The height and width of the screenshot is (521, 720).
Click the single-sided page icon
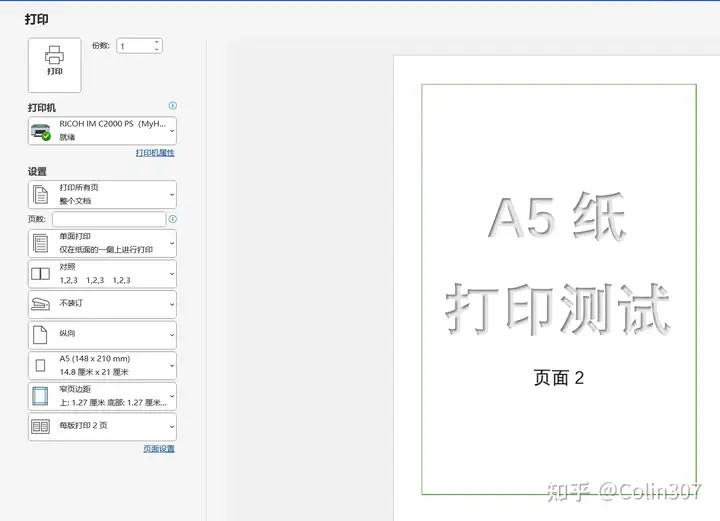pyautogui.click(x=40, y=243)
